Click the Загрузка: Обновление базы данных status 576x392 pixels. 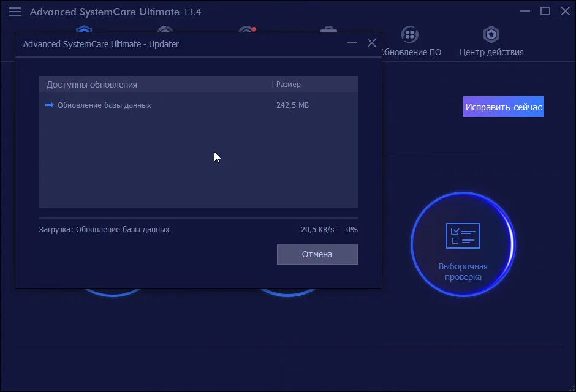[x=104, y=230]
